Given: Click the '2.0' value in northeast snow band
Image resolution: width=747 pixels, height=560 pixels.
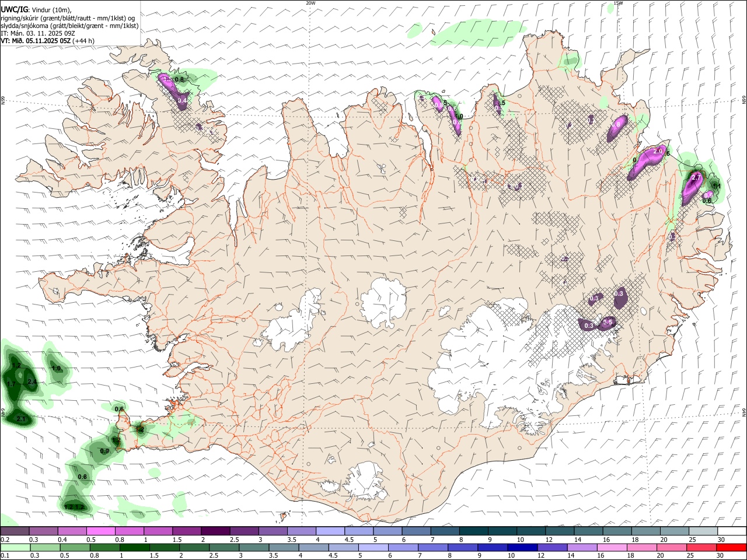Looking at the screenshot, I should coord(658,151).
